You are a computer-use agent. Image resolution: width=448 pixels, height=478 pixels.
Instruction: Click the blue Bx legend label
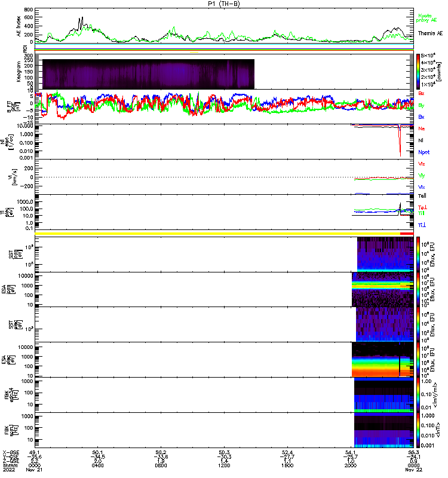(421, 117)
